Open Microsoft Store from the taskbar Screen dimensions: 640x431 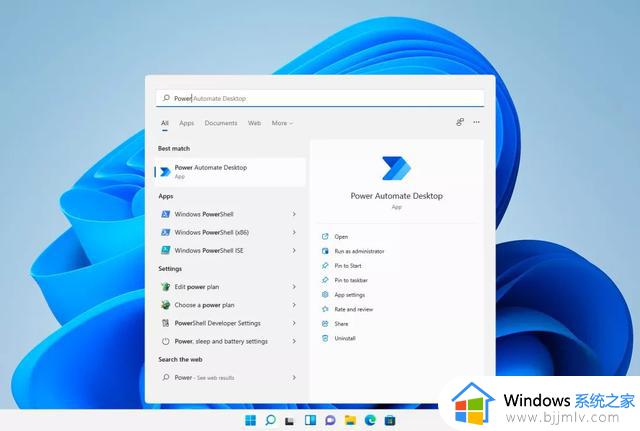click(390, 420)
